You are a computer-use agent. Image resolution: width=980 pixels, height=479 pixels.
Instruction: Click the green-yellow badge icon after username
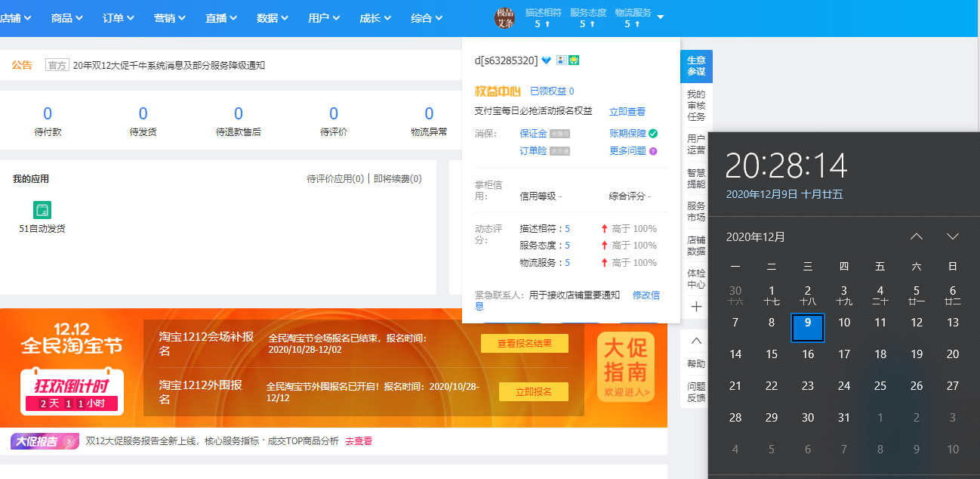pyautogui.click(x=574, y=60)
